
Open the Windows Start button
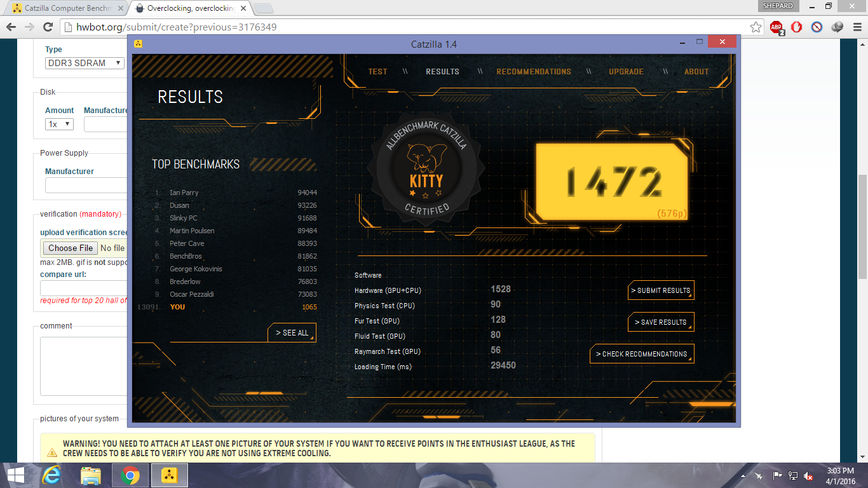pyautogui.click(x=15, y=475)
